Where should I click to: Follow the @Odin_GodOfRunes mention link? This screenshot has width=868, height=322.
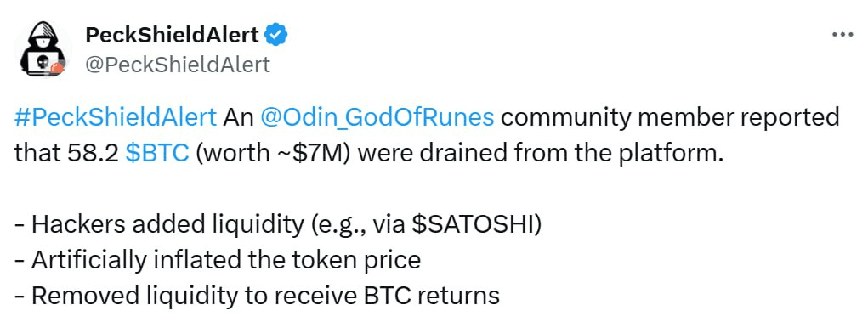pos(377,118)
